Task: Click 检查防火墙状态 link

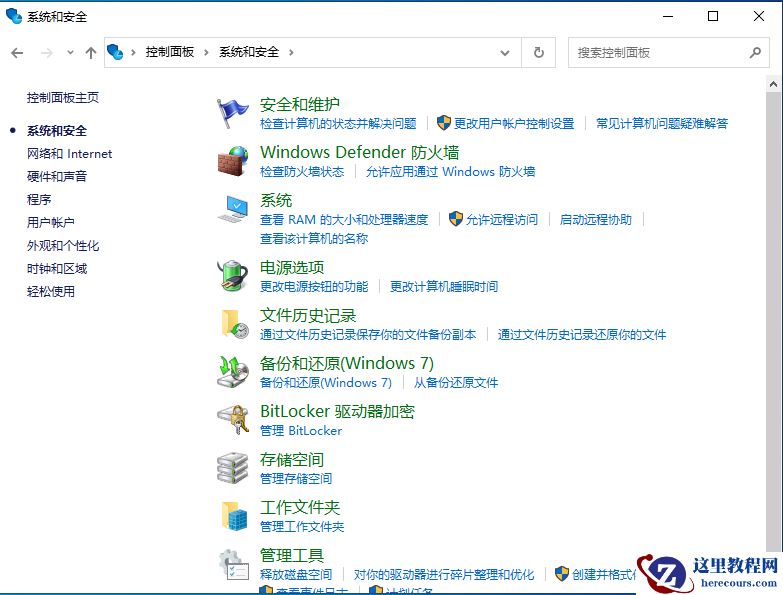Action: pyautogui.click(x=302, y=172)
